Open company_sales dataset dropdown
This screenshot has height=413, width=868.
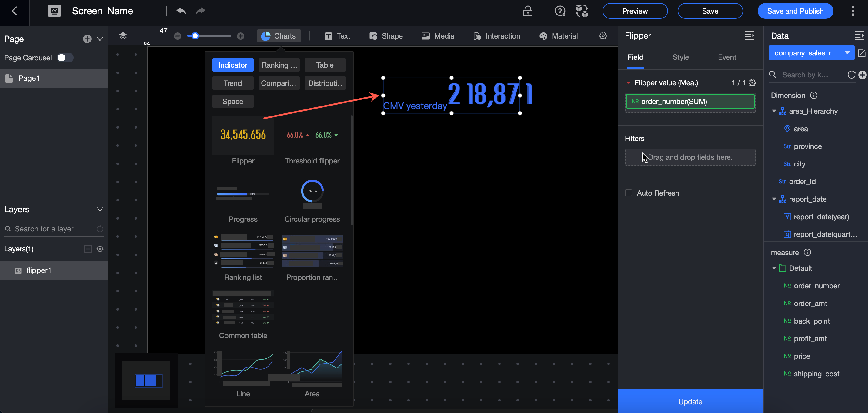pos(811,53)
